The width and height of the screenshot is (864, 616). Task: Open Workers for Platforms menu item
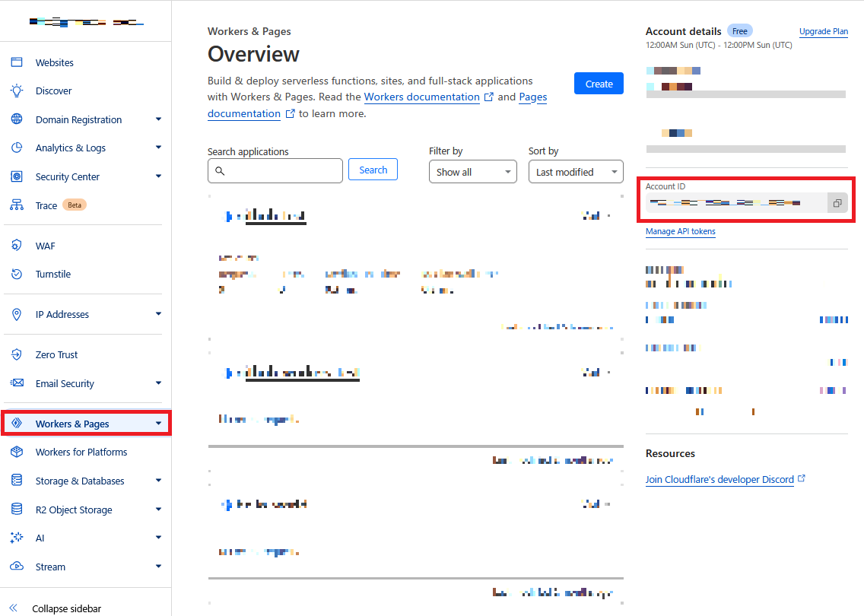81,452
